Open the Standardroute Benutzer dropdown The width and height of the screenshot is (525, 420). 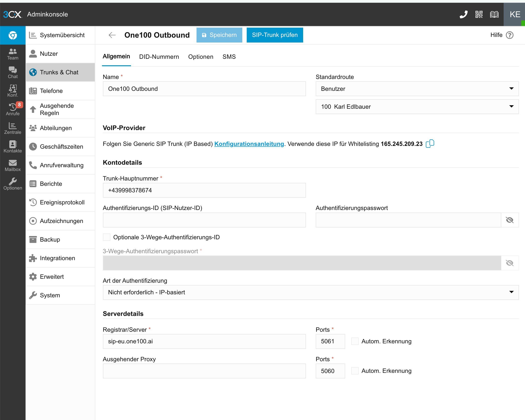(417, 89)
